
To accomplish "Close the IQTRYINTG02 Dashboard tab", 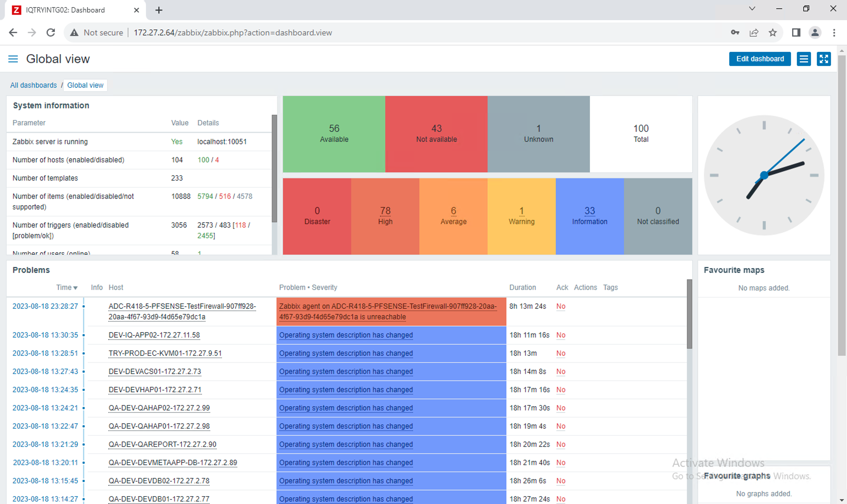I will coord(136,10).
